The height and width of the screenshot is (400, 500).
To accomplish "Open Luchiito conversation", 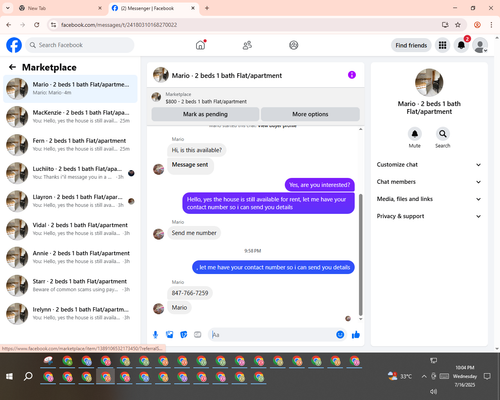I will coord(70,173).
